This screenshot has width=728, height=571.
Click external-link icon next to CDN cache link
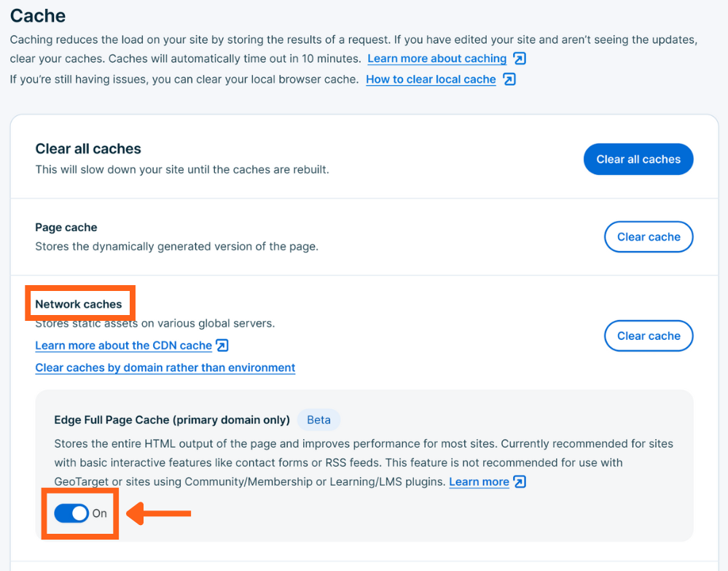(223, 345)
